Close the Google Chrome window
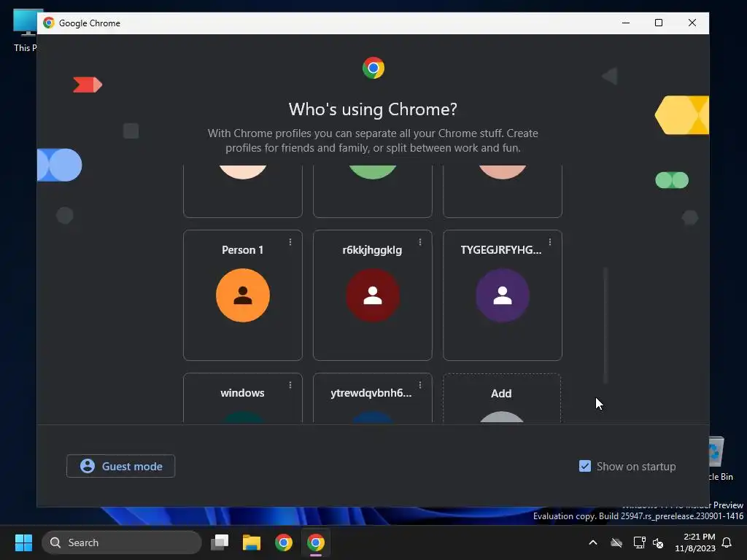747x560 pixels. [692, 23]
